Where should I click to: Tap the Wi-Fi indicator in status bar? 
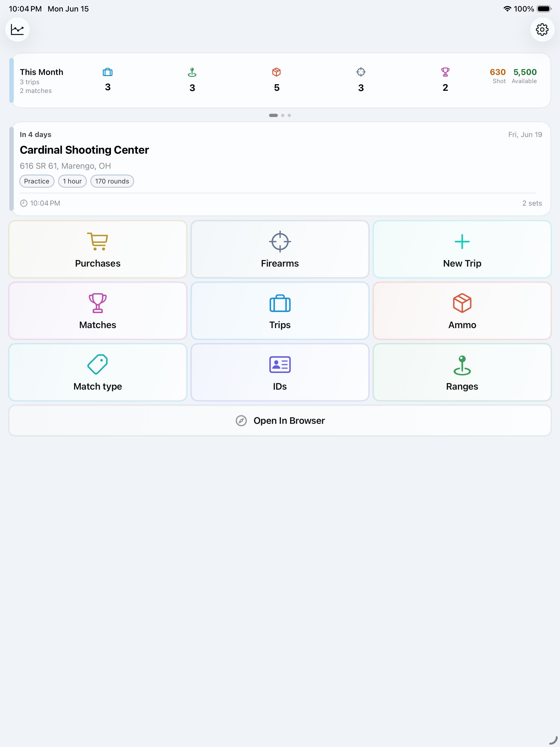507,9
